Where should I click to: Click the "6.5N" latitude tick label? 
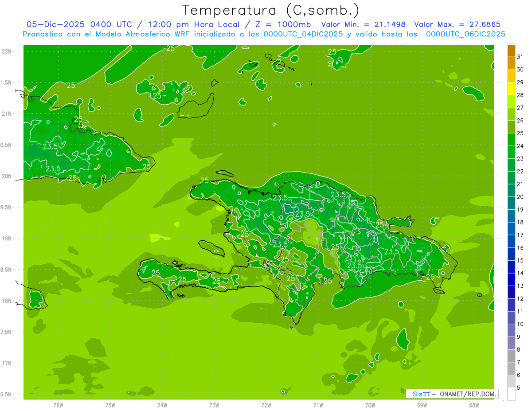click(x=7, y=394)
